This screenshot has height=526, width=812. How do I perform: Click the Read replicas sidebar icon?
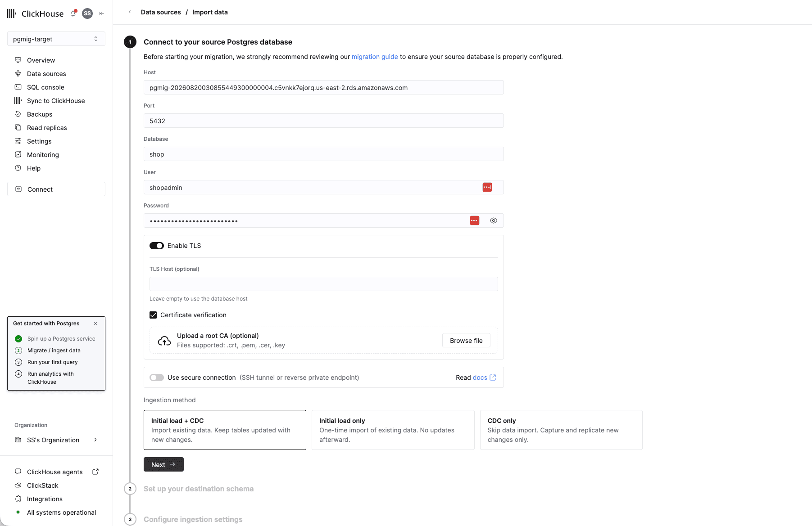pos(18,127)
